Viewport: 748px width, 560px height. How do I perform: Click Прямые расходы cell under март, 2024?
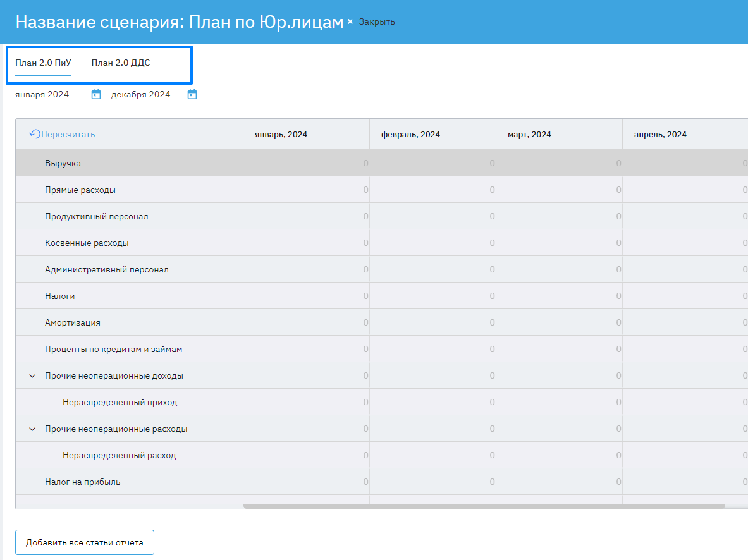click(x=559, y=190)
